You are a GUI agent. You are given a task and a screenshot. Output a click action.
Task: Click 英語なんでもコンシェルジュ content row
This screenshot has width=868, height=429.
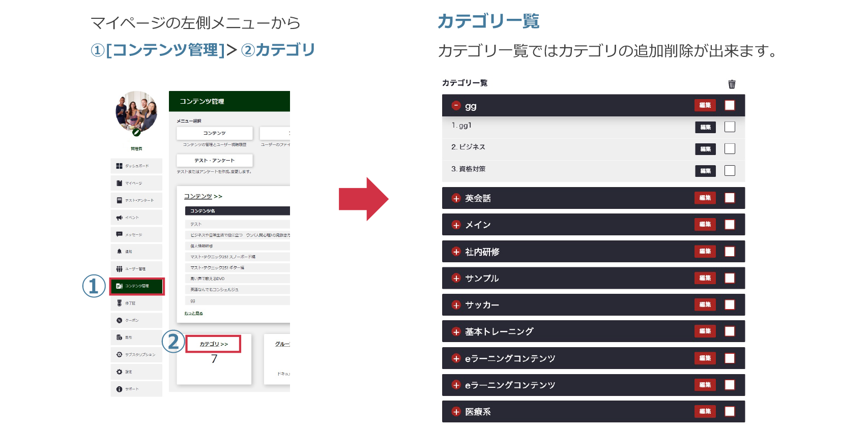click(x=237, y=290)
